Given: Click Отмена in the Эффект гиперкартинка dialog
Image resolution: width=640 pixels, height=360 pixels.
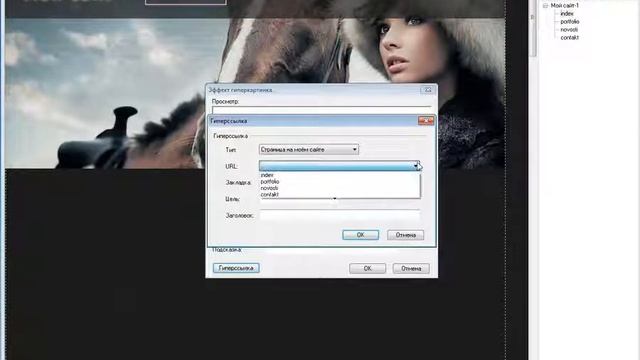Looking at the screenshot, I should tap(411, 269).
